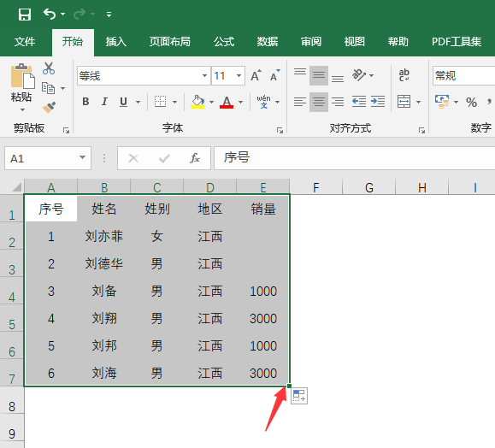Switch to the 审阅 tab
Viewport: 495px width, 448px height.
click(x=311, y=42)
